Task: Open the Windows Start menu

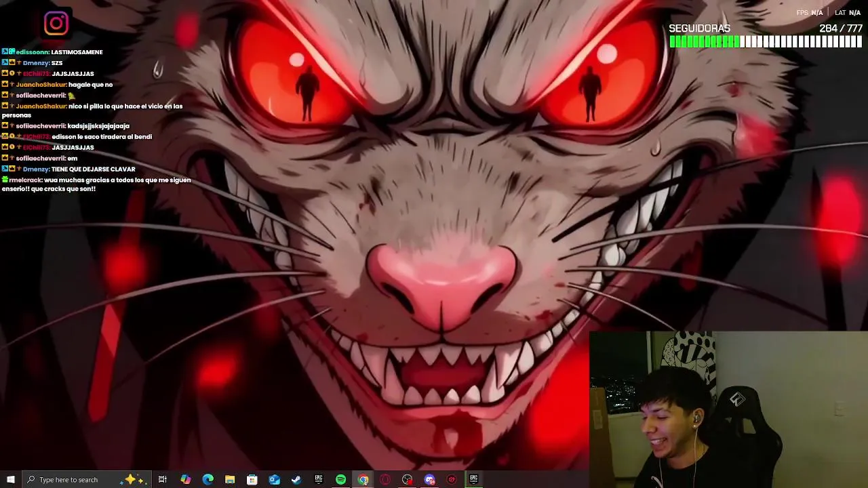Action: (10, 479)
